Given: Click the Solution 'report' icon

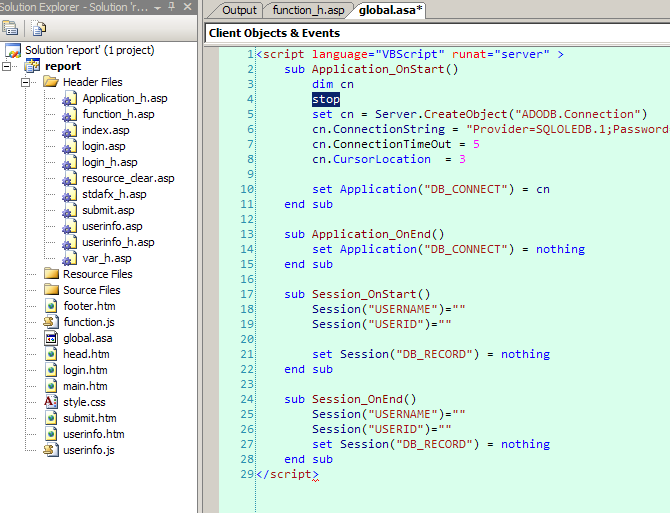Looking at the screenshot, I should (x=13, y=50).
